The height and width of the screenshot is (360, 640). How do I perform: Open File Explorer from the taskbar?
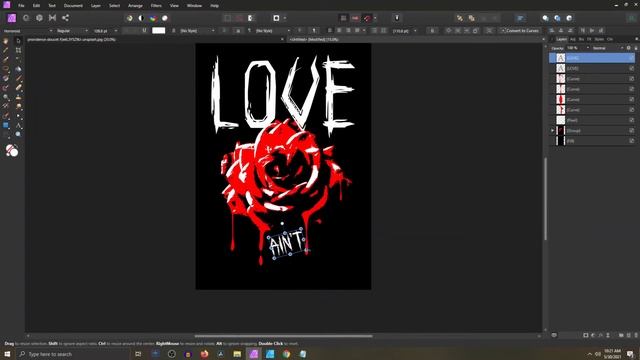click(237, 354)
